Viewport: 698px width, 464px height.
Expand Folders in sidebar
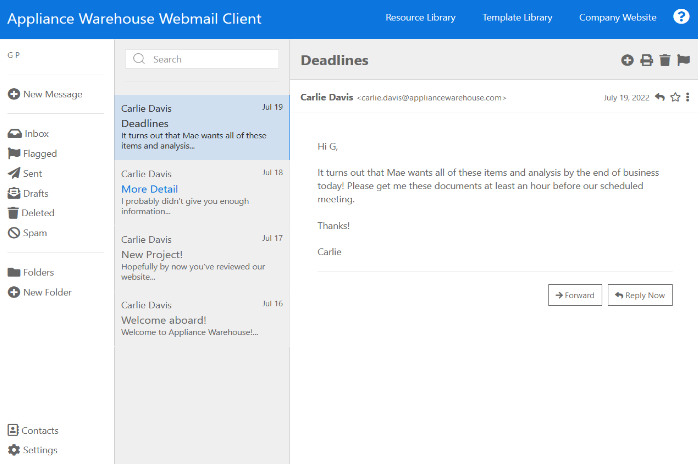[31, 272]
